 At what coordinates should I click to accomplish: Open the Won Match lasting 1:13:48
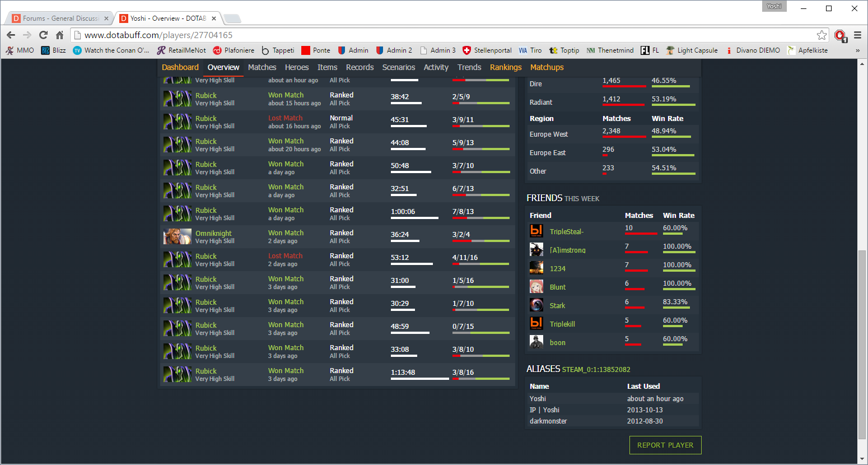coord(286,371)
